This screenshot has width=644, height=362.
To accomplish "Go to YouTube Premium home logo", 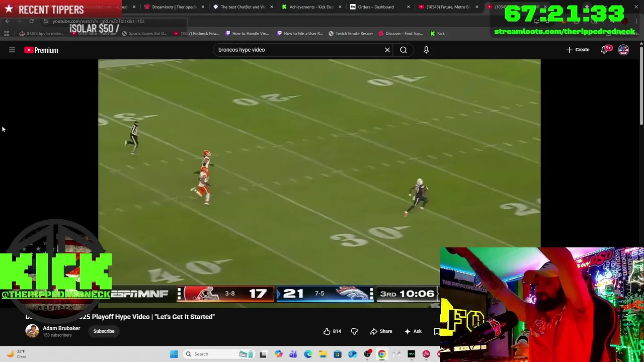I will tap(41, 50).
